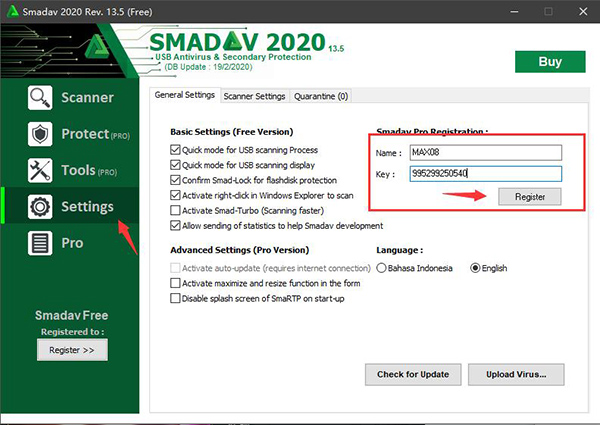This screenshot has width=600, height=425.
Task: Click the 'Smadav Free' sidebar text
Action: tap(72, 315)
